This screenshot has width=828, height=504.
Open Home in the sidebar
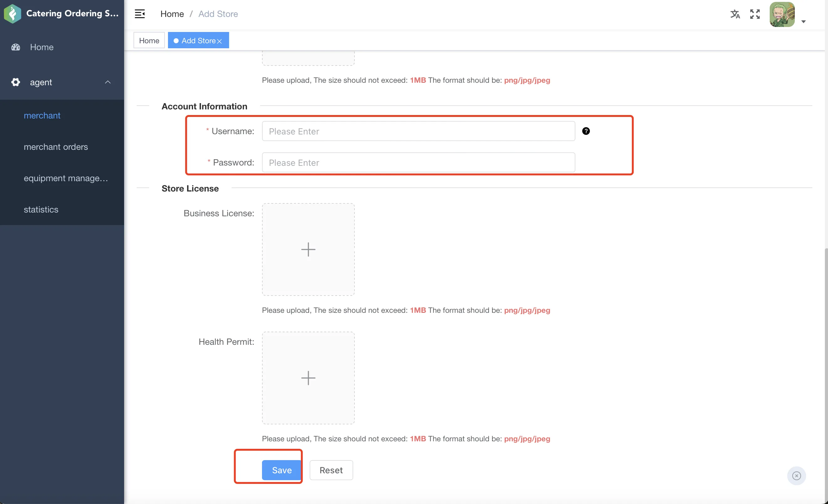pyautogui.click(x=62, y=47)
